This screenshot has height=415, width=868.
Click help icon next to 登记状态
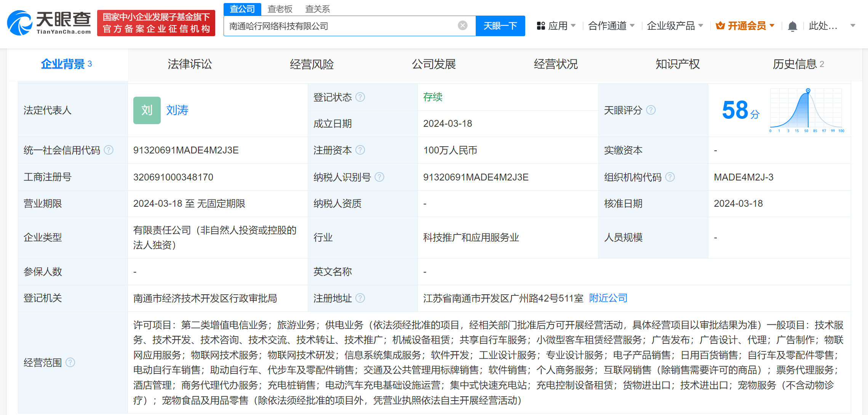click(360, 97)
